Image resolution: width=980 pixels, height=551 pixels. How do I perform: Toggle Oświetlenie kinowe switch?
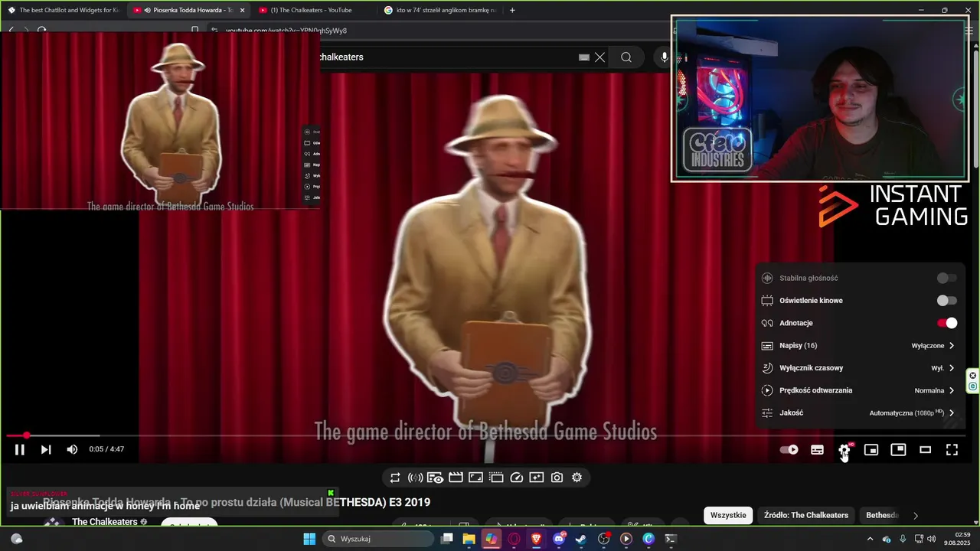947,301
